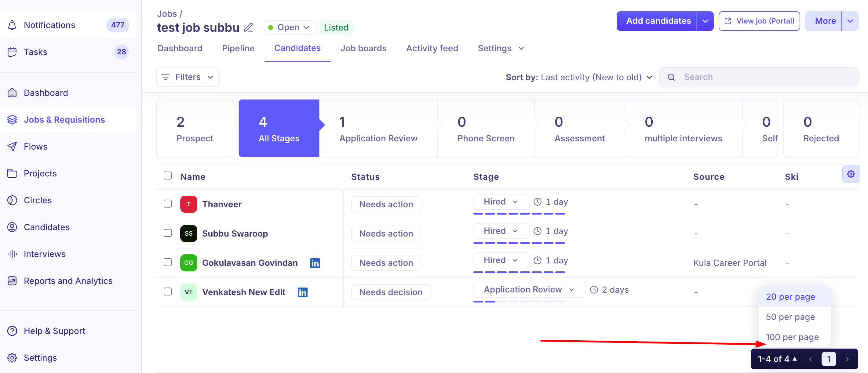Open Tasks calendar icon in sidebar

(x=12, y=52)
